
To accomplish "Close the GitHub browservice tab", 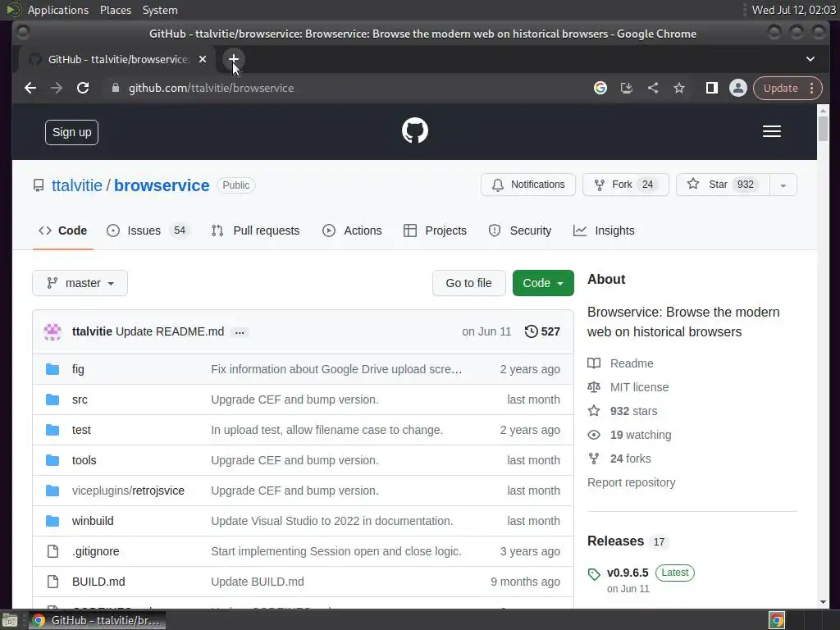I will [203, 59].
